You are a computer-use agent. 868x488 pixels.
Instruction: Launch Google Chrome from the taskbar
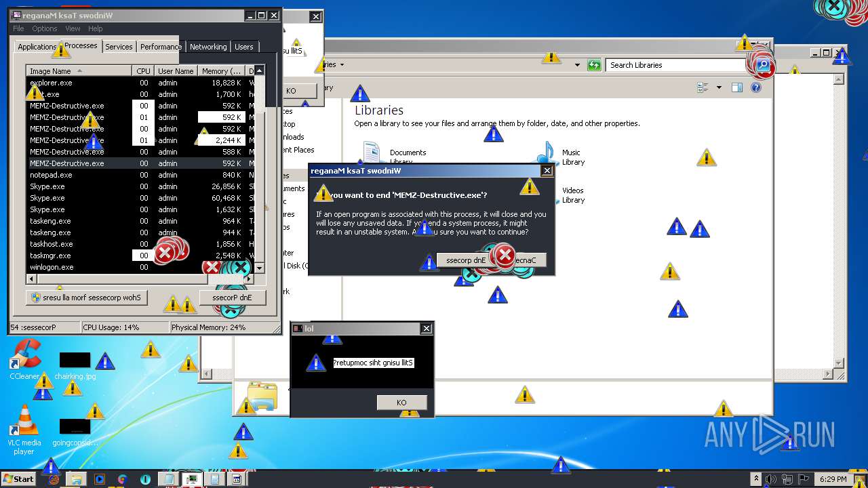coord(122,479)
